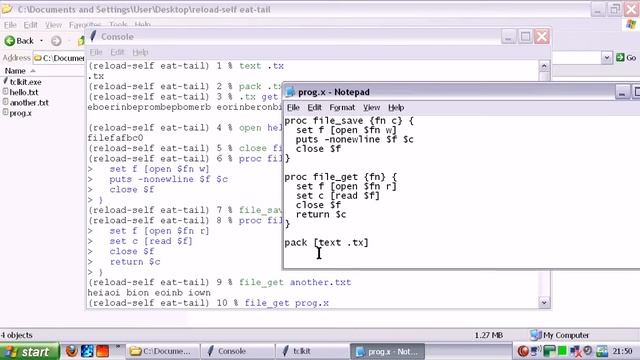Open Notepad's View menu
The height and width of the screenshot is (360, 640).
coord(371,107)
